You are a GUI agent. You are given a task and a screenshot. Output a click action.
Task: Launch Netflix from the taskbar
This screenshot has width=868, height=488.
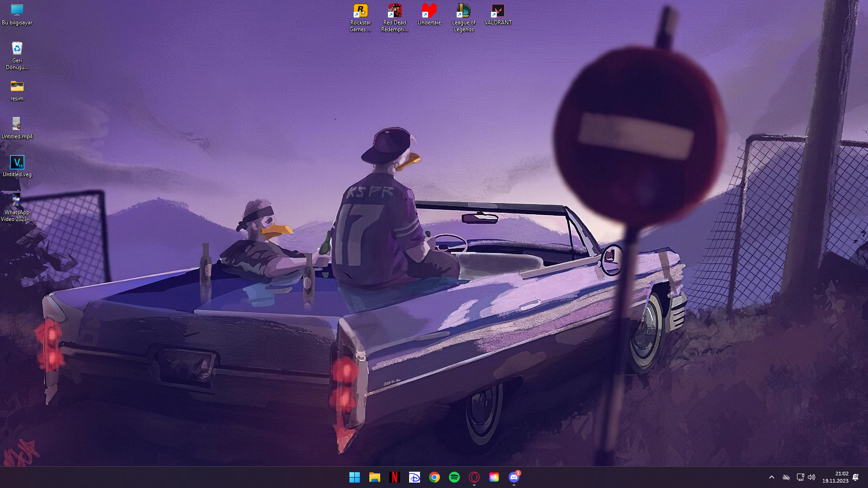tap(394, 477)
